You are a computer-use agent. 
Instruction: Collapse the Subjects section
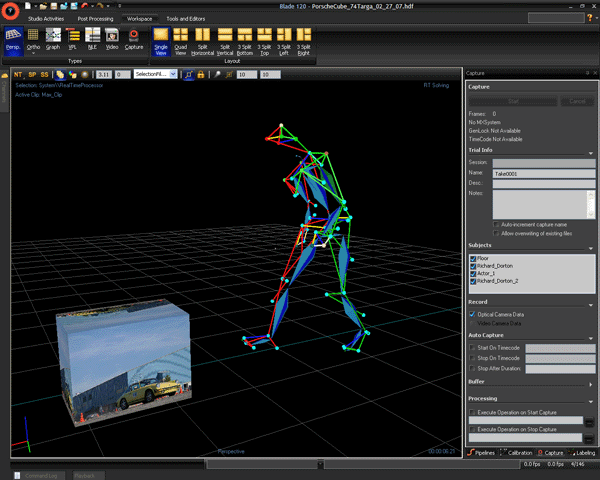591,248
